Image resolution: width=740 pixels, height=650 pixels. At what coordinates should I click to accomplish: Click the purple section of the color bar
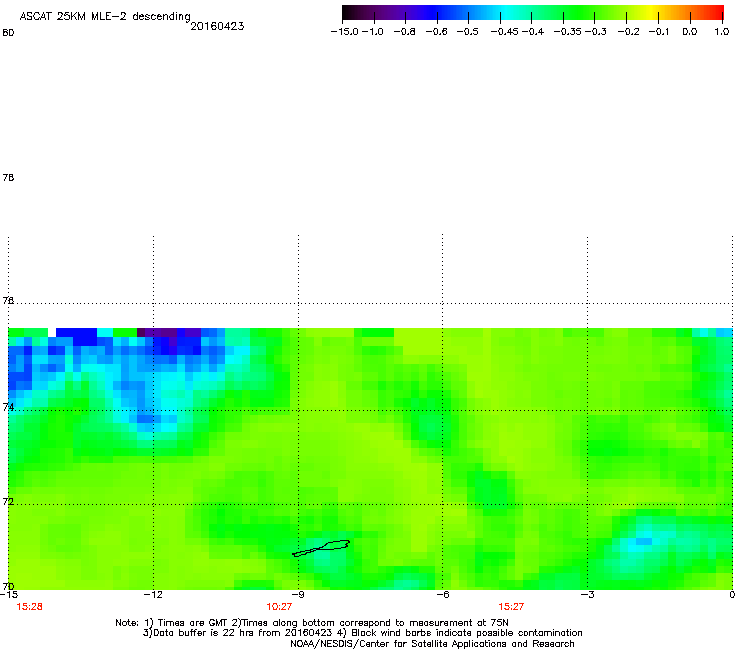point(392,13)
